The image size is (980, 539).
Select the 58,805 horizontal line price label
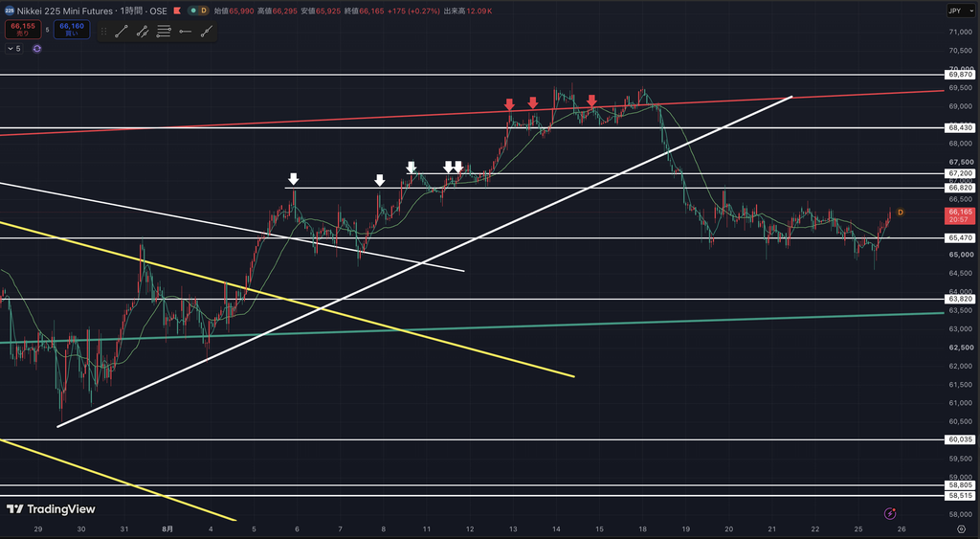(961, 485)
